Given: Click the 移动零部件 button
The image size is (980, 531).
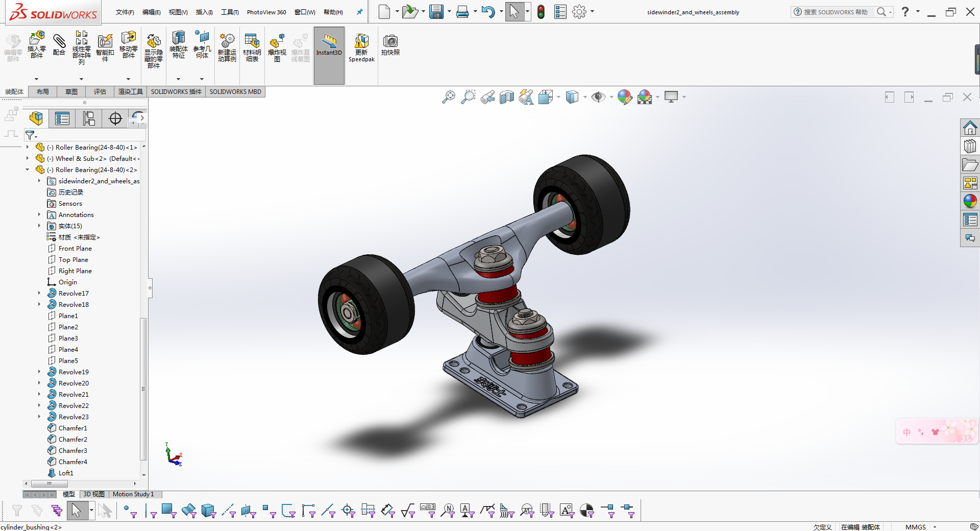Looking at the screenshot, I should tap(129, 45).
